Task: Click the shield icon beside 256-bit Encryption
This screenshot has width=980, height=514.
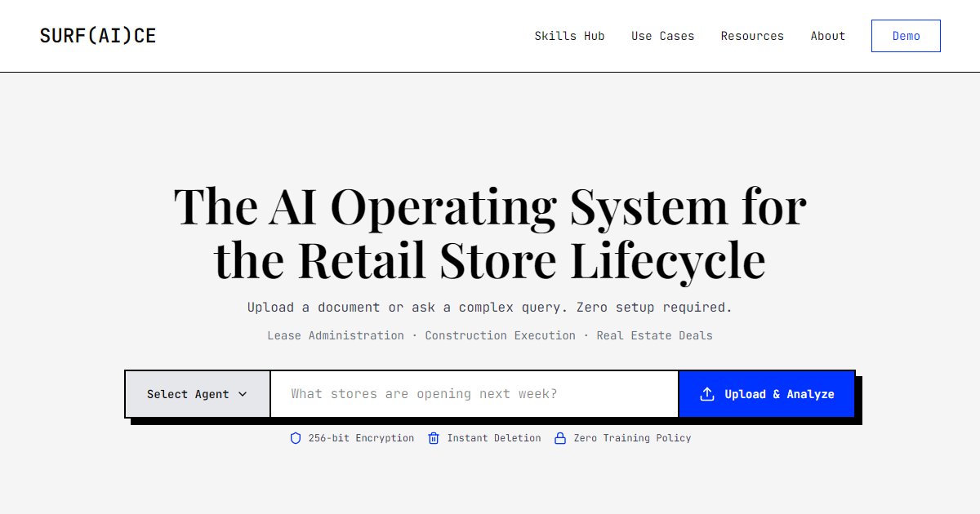Action: tap(296, 438)
